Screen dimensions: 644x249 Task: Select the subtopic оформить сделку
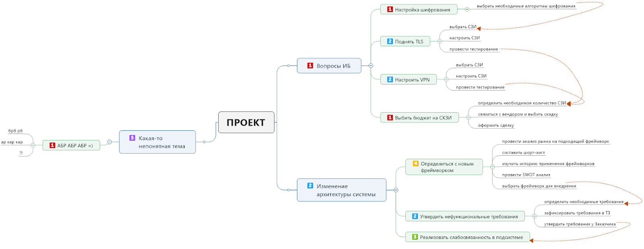pos(495,126)
